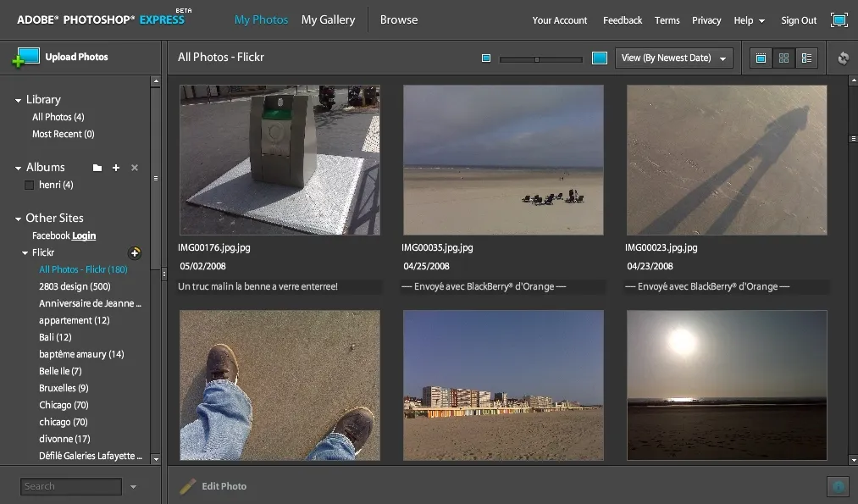The image size is (858, 504).
Task: Click the large thumbnail size icon
Action: (600, 58)
